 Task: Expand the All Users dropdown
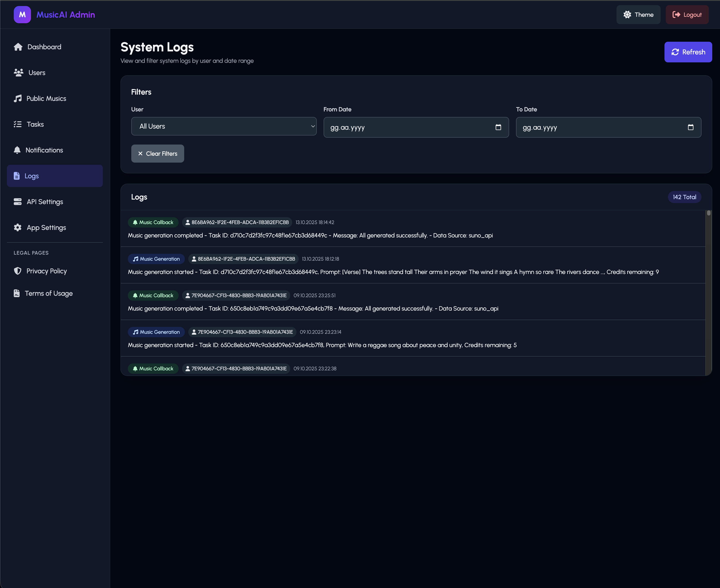224,126
